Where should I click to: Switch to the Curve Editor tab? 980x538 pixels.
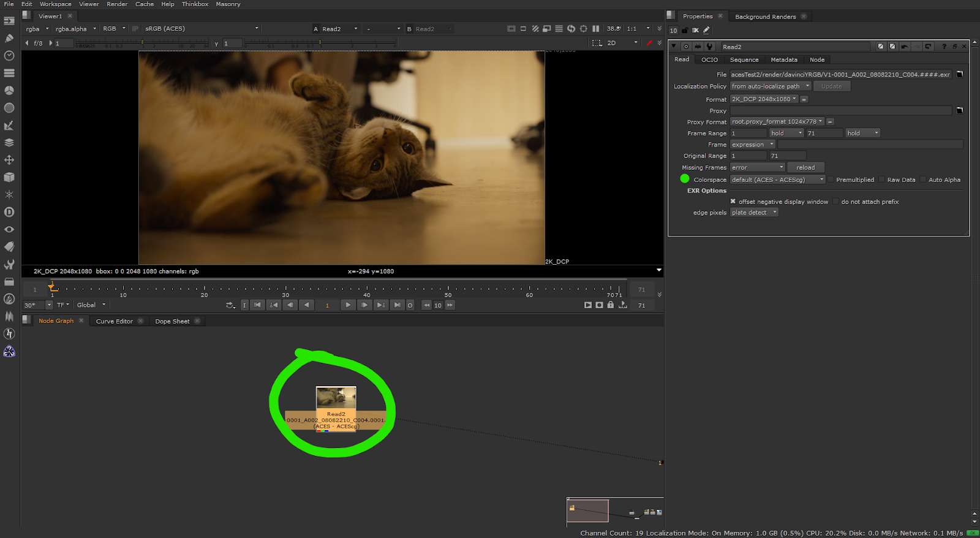point(115,321)
